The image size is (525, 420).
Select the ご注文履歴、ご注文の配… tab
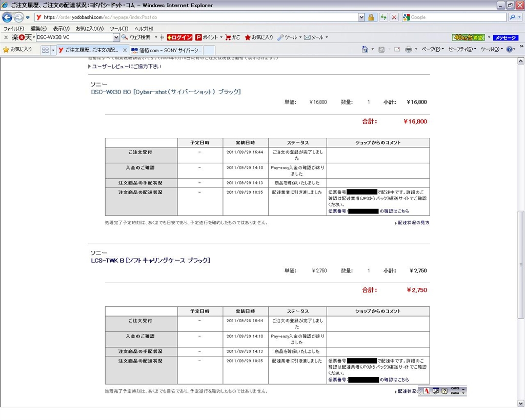point(90,50)
